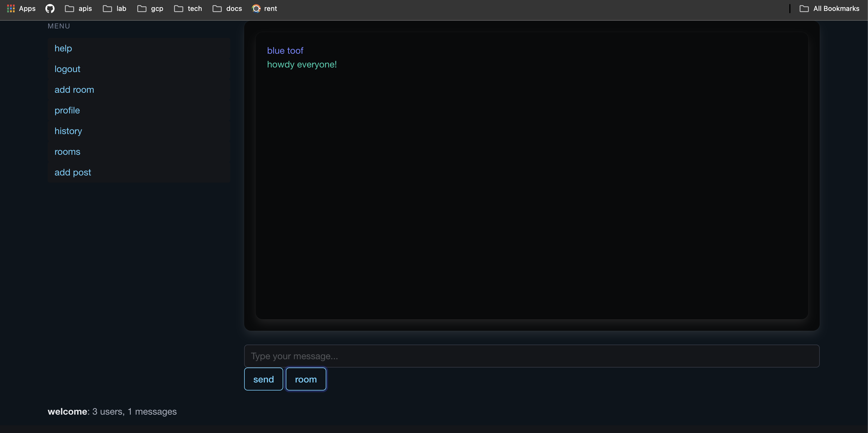Open the lab bookmark folder
The image size is (868, 433).
click(115, 8)
